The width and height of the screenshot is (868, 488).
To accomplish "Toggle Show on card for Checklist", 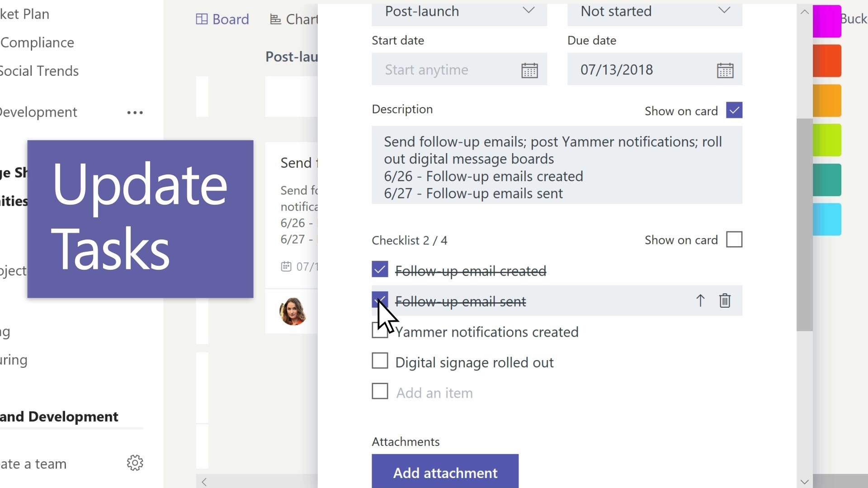I will 734,239.
